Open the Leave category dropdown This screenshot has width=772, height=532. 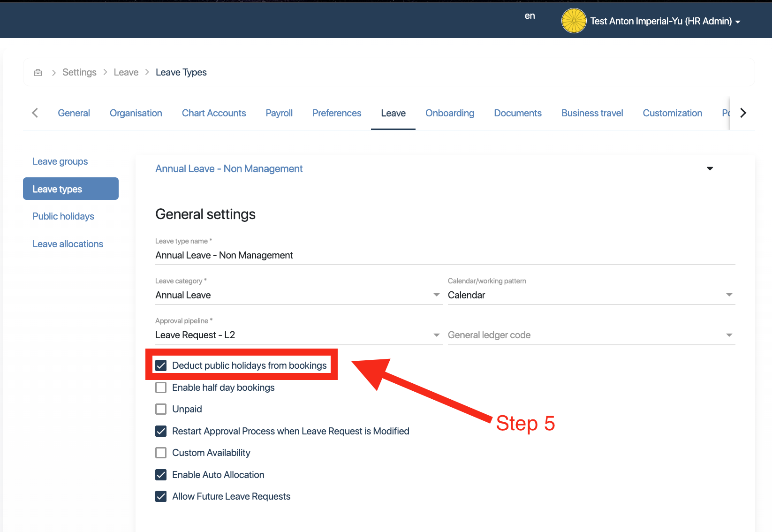pyautogui.click(x=436, y=295)
